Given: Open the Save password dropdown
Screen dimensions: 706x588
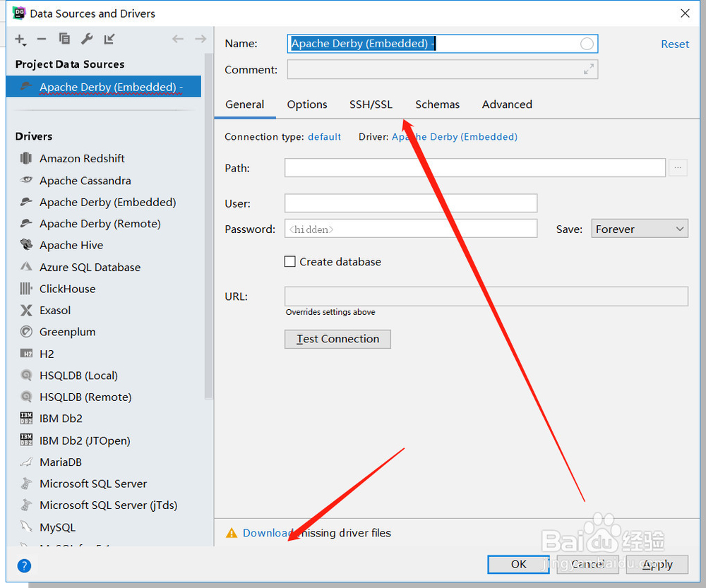Looking at the screenshot, I should click(x=640, y=229).
